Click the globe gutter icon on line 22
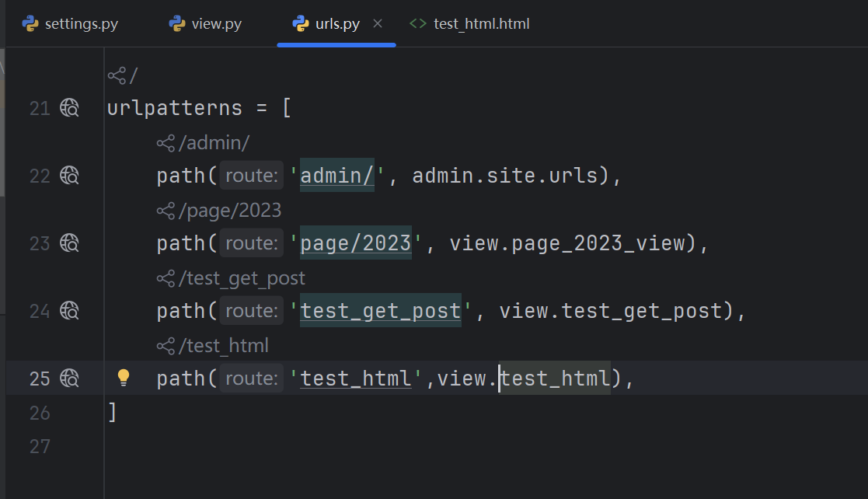Screen dimensions: 868x499 70,176
